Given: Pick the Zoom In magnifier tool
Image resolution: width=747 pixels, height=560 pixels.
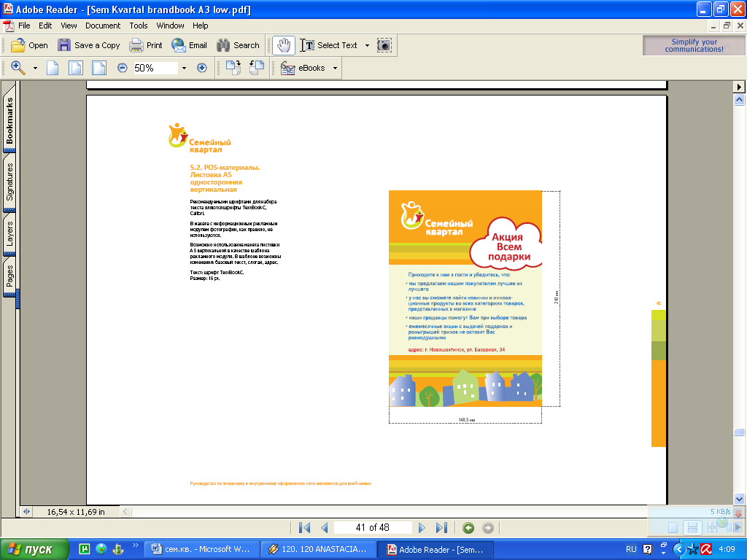Looking at the screenshot, I should click(18, 68).
